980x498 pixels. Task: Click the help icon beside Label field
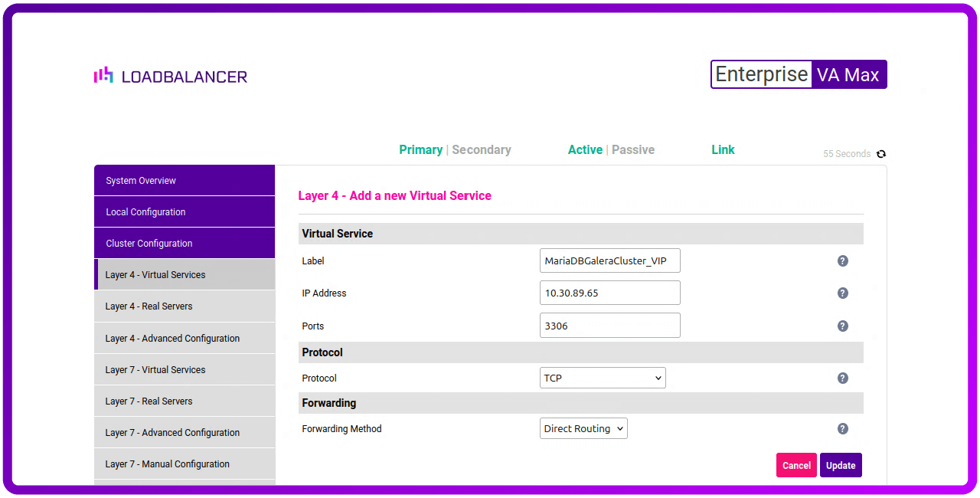tap(842, 261)
